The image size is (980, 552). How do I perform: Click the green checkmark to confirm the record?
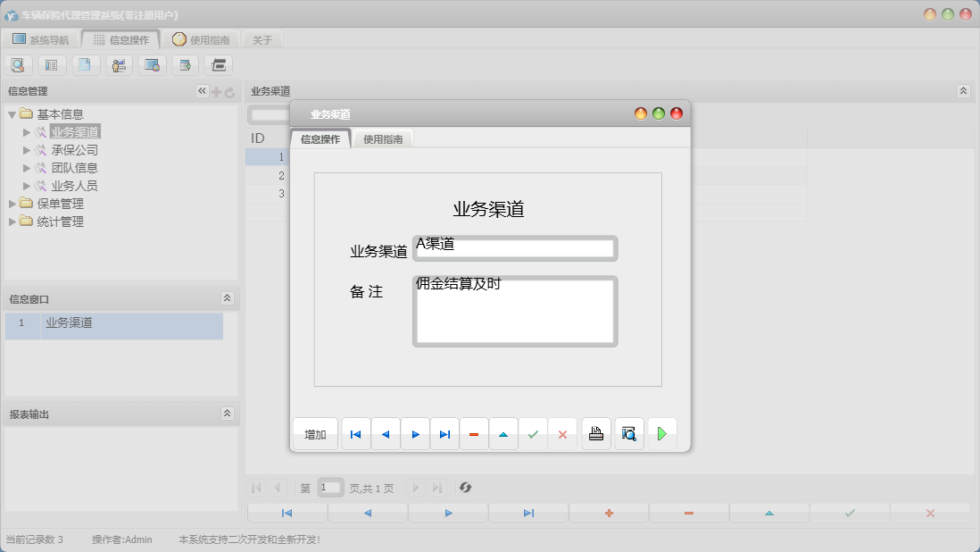(533, 433)
